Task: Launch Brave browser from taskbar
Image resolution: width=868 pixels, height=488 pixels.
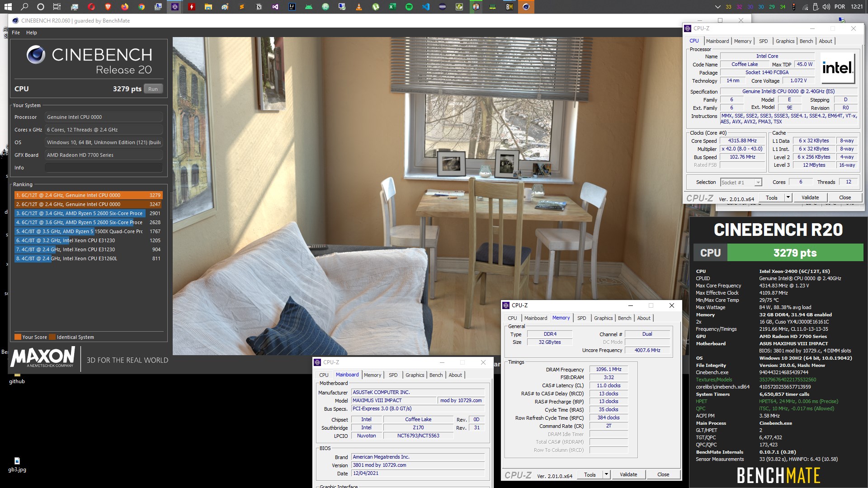Action: coord(108,7)
